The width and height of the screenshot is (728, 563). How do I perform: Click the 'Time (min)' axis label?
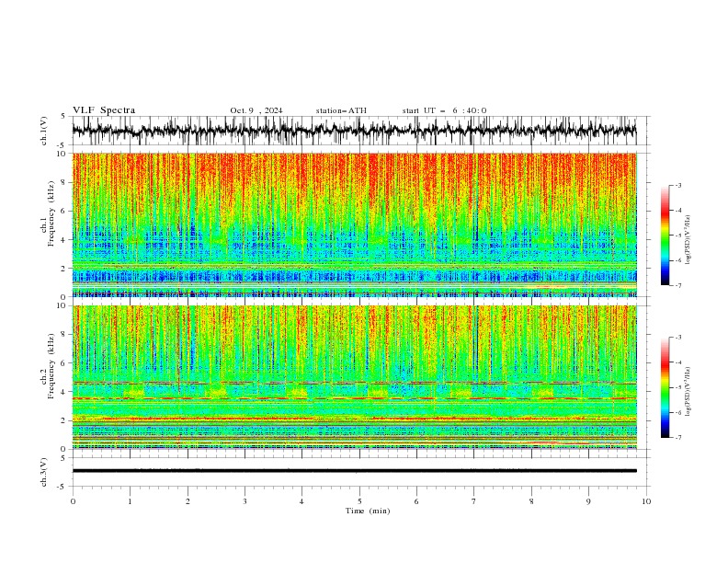click(368, 511)
